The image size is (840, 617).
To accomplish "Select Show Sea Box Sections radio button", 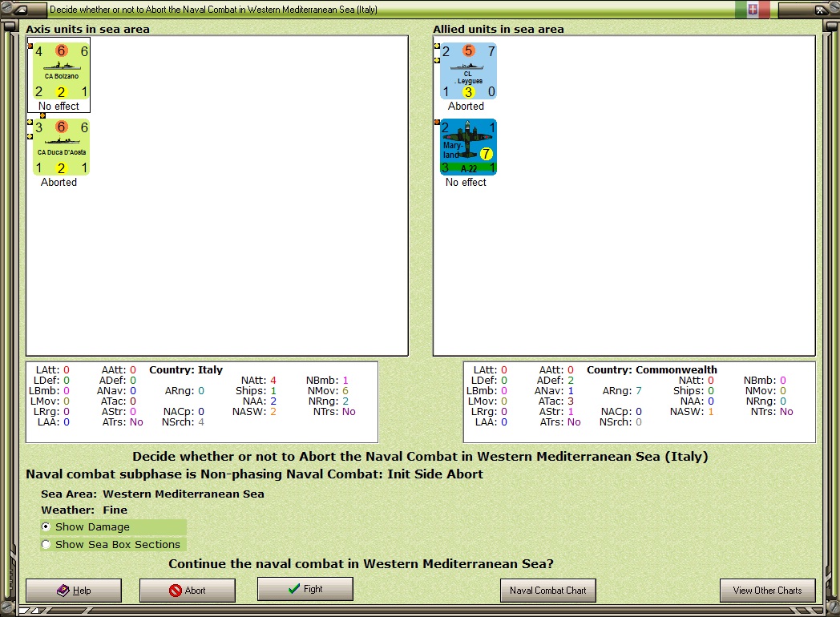I will pos(46,544).
